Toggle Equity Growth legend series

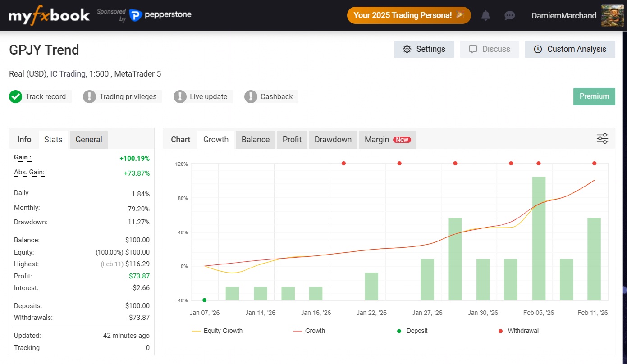(217, 331)
